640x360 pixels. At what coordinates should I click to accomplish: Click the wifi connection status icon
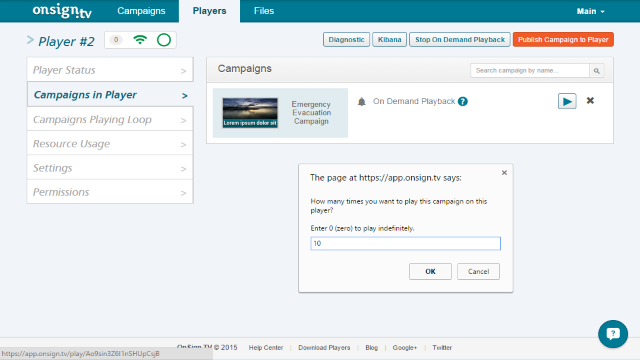(x=140, y=40)
